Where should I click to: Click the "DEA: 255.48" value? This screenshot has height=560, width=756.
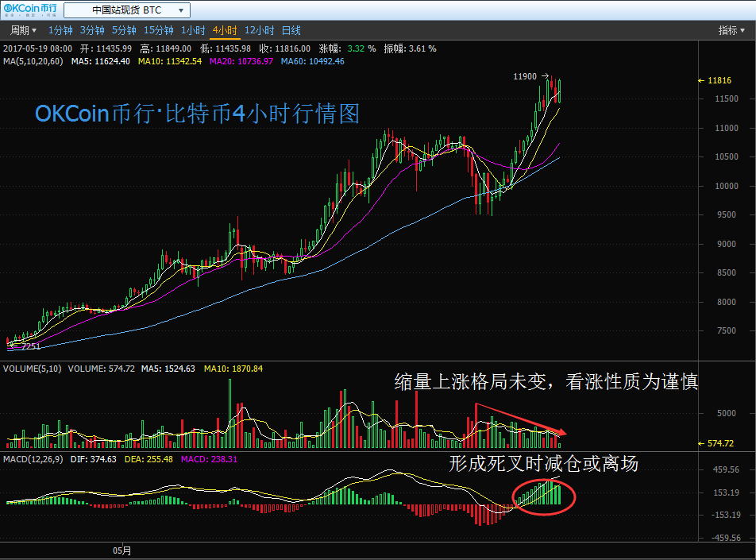pos(148,459)
